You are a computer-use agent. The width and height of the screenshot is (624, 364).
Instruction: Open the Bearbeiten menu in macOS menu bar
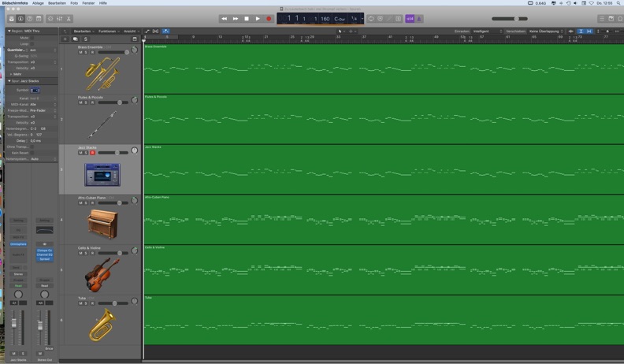[x=57, y=3]
